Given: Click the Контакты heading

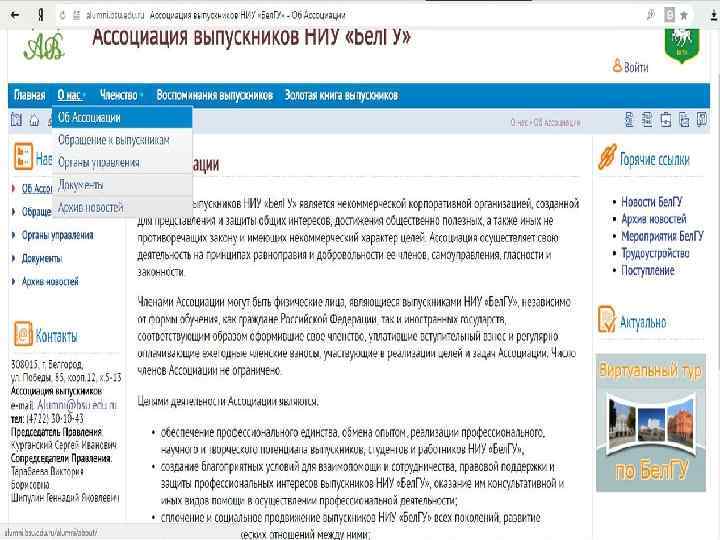Looking at the screenshot, I should point(56,336).
